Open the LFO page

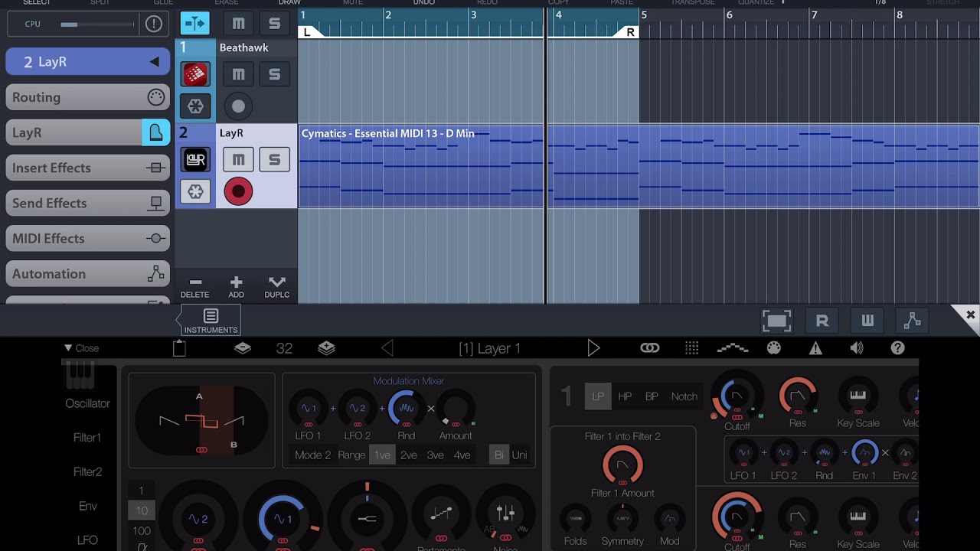[87, 540]
